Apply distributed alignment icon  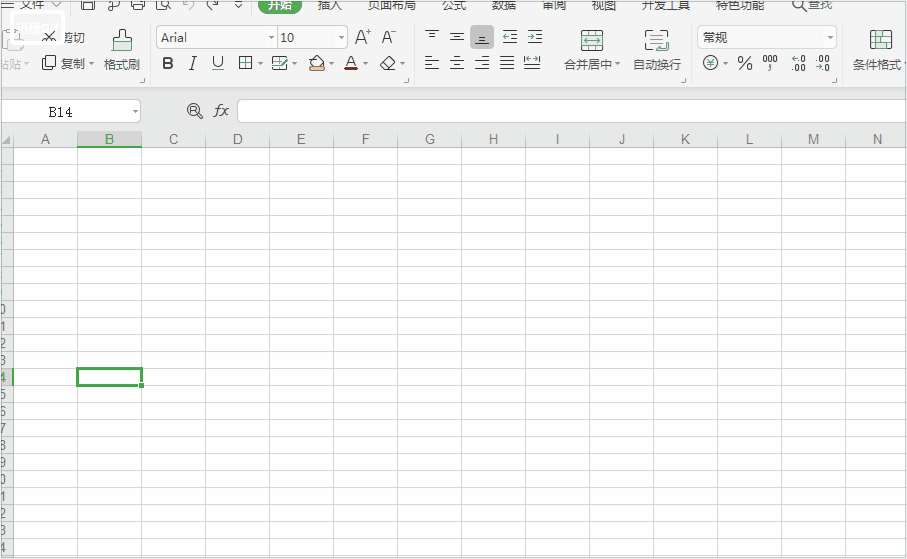click(532, 62)
